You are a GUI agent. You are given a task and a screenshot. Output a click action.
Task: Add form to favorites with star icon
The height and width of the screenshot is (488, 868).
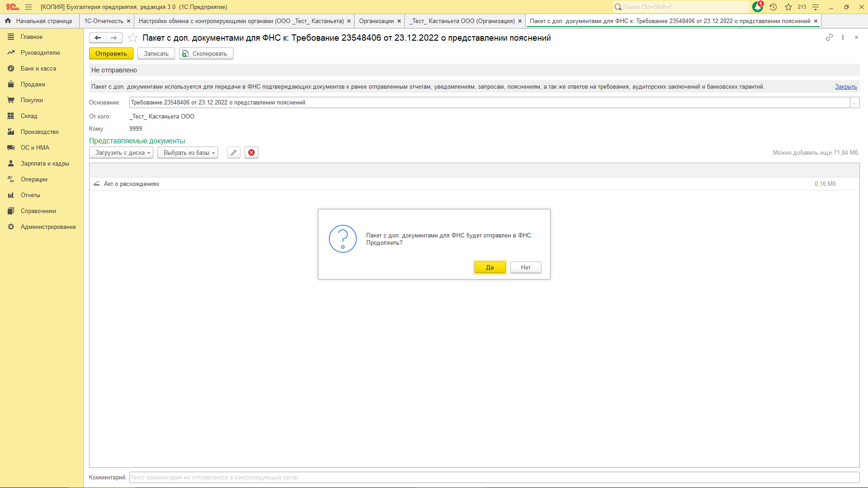[x=133, y=38]
